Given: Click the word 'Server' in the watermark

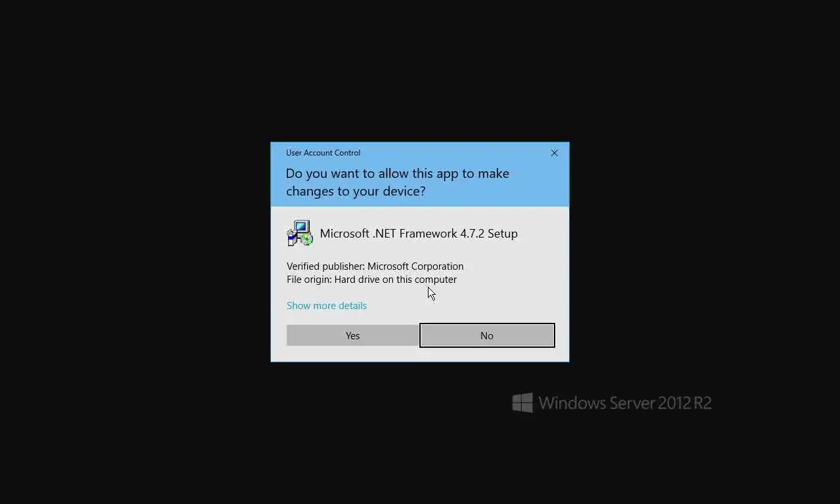Looking at the screenshot, I should [x=633, y=403].
